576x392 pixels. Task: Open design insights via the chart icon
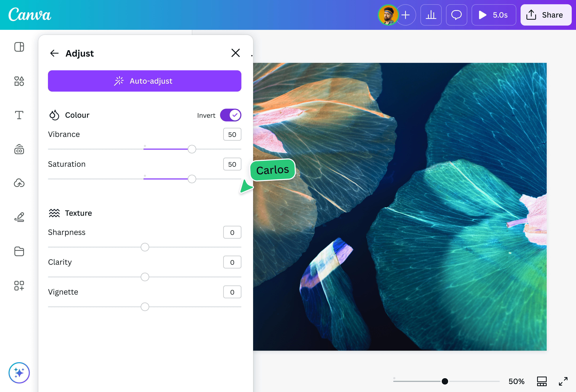pyautogui.click(x=431, y=15)
